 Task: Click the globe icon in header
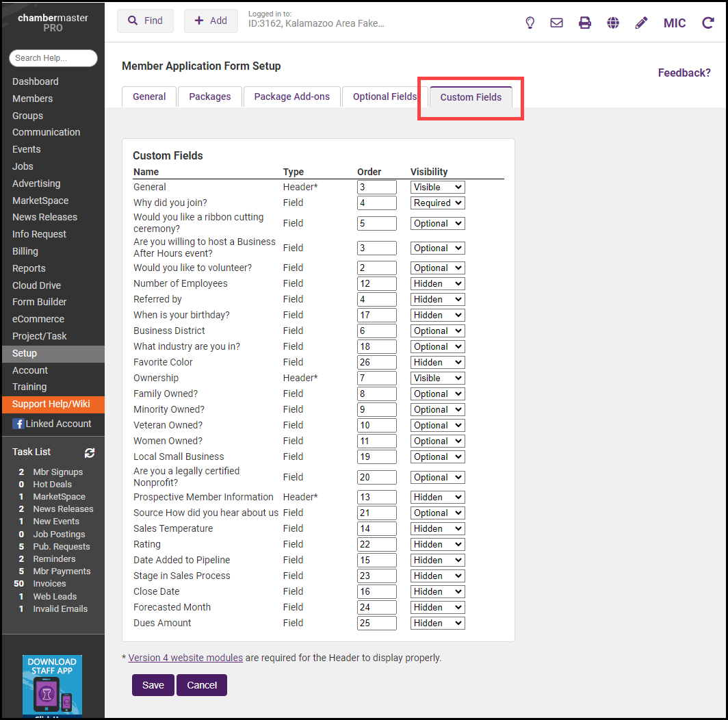613,23
